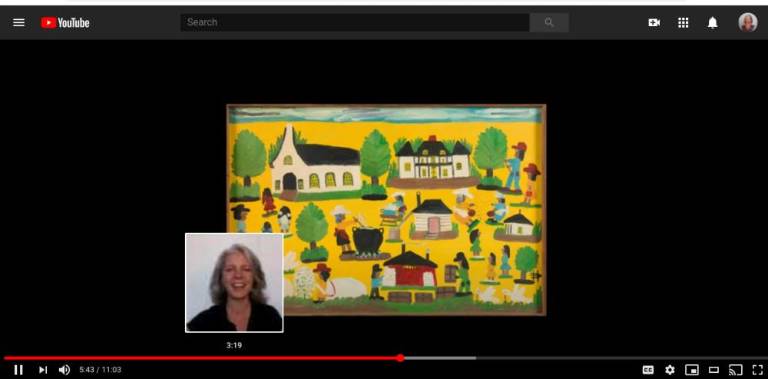Open the YouTube apps grid
The width and height of the screenshot is (768, 379).
click(x=683, y=23)
